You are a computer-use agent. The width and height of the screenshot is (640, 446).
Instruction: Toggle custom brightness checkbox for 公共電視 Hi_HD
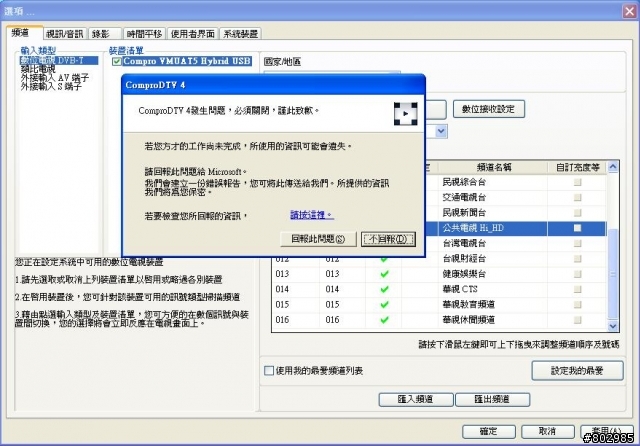tap(577, 228)
